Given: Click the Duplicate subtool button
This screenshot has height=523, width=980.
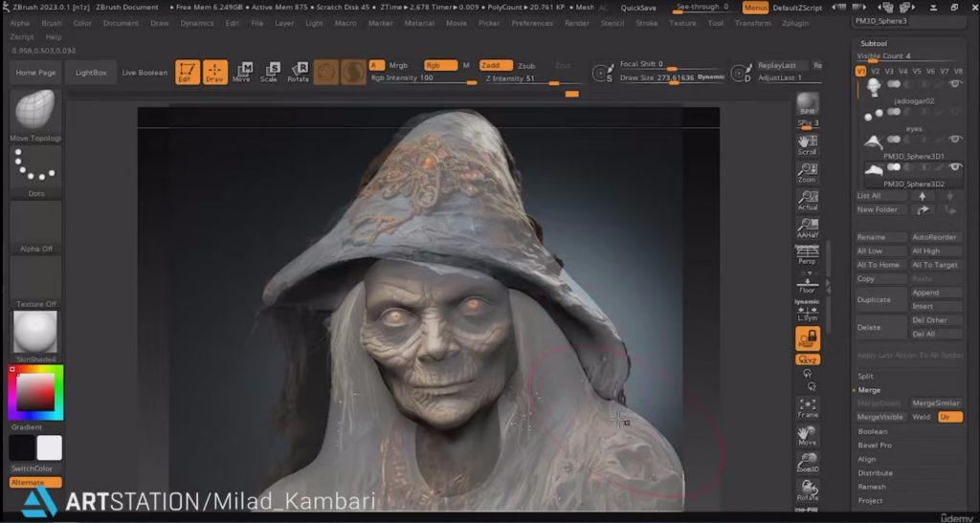Looking at the screenshot, I should pyautogui.click(x=880, y=299).
